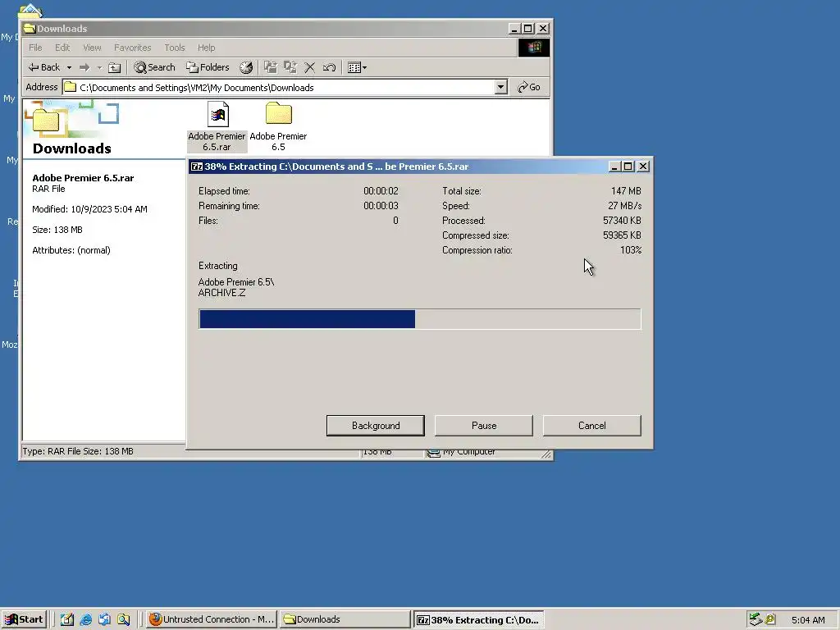Open the History toolbar icon
840x630 pixels.
click(246, 67)
